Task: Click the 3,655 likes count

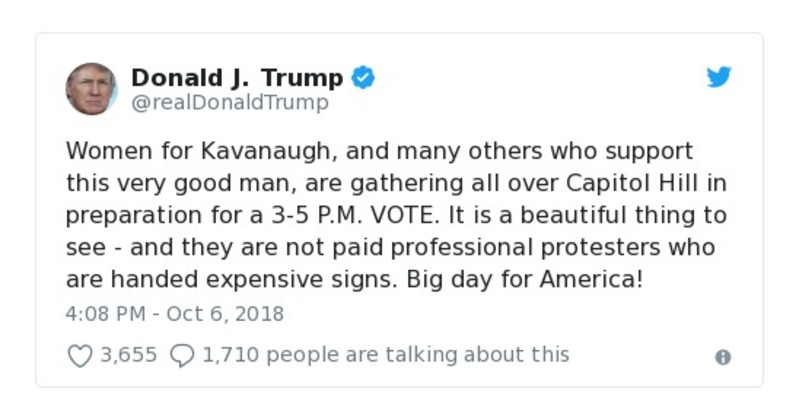Action: coord(128,355)
